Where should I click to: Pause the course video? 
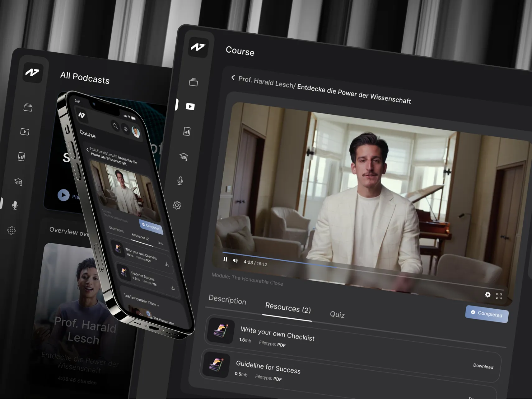tap(225, 259)
